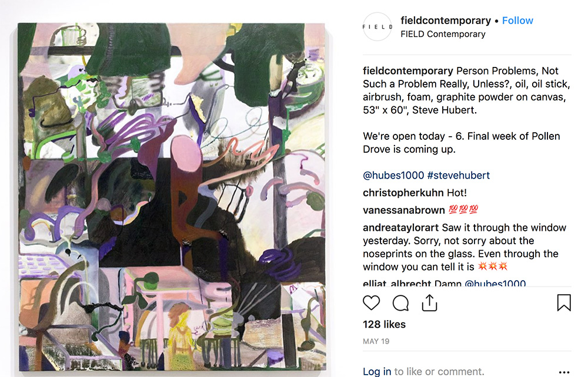View the 128 likes list

[x=384, y=324]
